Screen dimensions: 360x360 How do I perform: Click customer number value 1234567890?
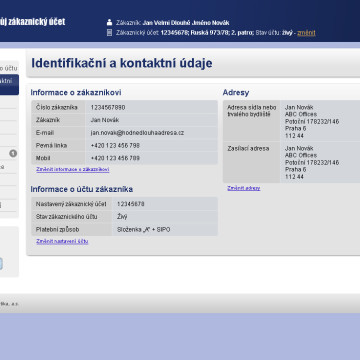[108, 107]
